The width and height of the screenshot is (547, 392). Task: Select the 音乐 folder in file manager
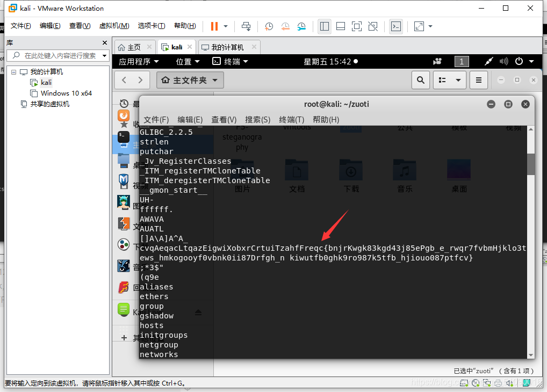coord(405,176)
